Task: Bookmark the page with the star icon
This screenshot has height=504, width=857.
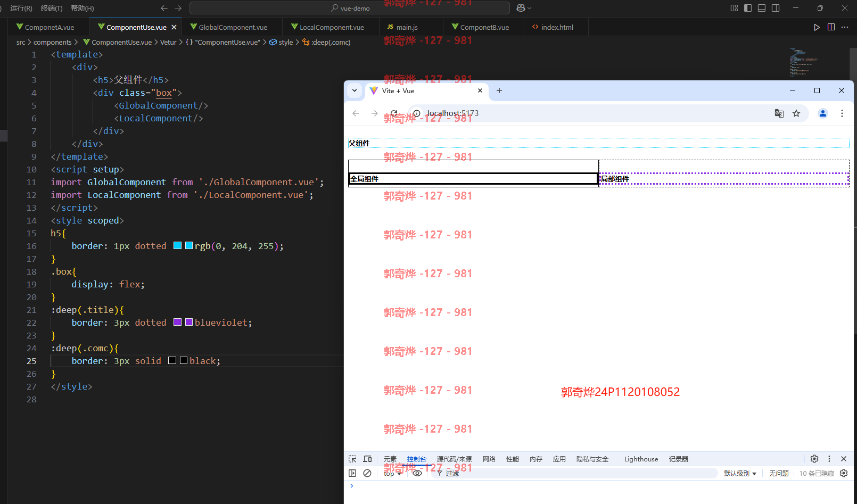Action: click(796, 113)
